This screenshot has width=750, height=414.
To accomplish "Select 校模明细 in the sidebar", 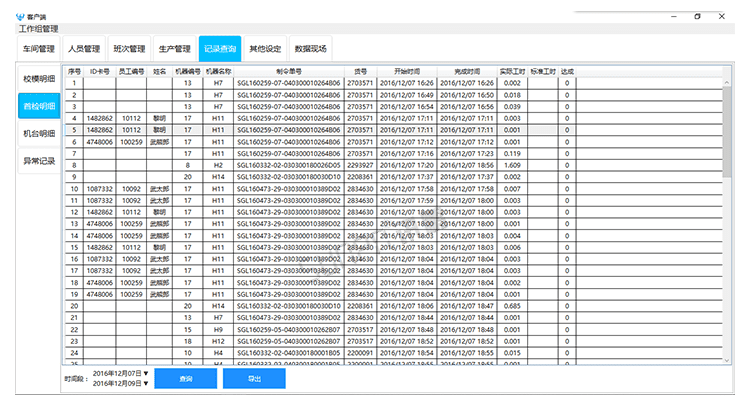I will point(39,78).
